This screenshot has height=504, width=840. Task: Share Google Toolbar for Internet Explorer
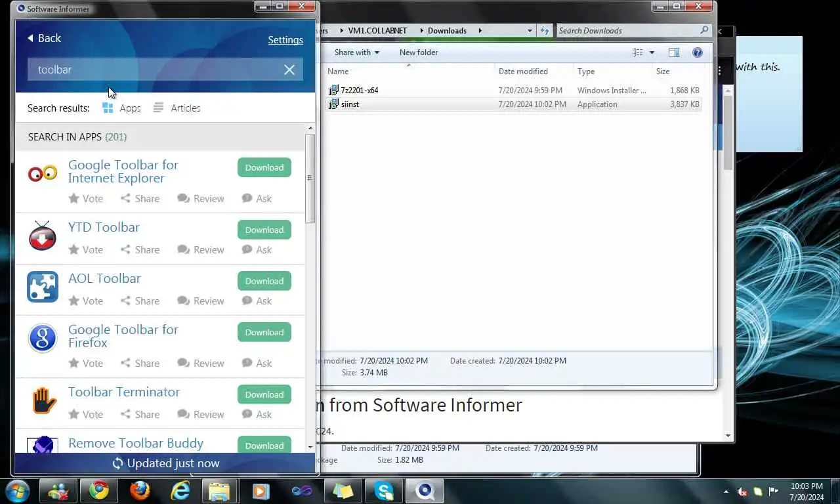140,198
